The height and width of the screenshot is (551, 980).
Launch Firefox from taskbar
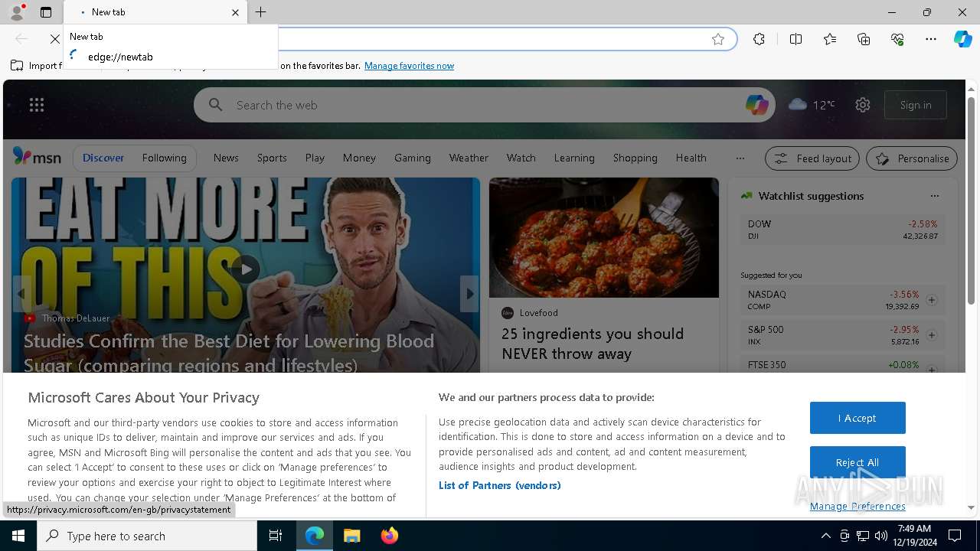pyautogui.click(x=390, y=536)
